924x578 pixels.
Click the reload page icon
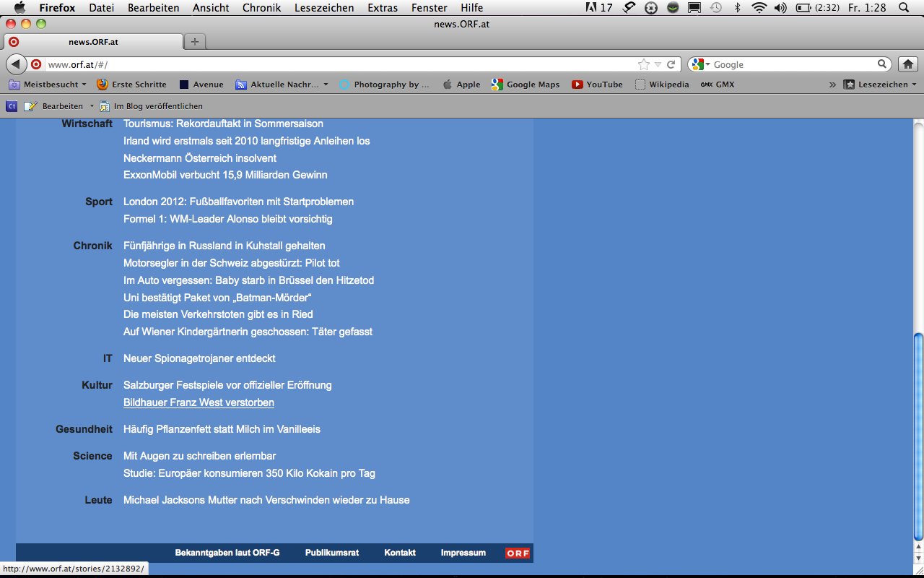tap(671, 64)
